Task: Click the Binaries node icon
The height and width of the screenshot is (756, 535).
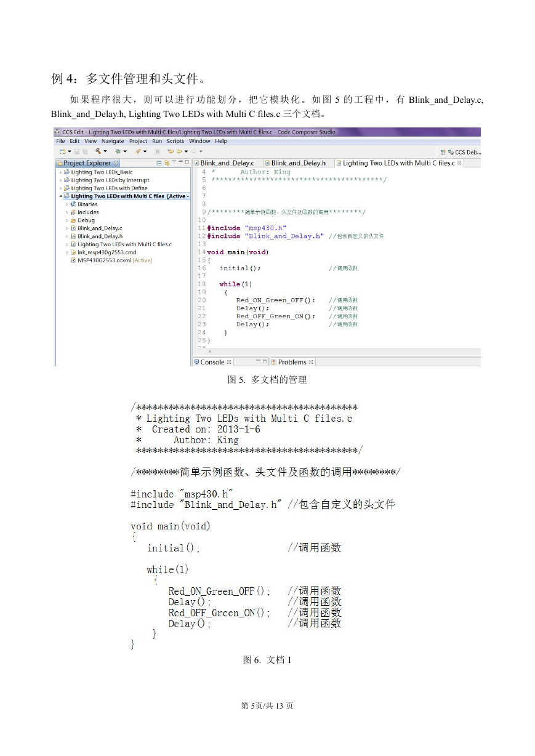Action: click(73, 204)
